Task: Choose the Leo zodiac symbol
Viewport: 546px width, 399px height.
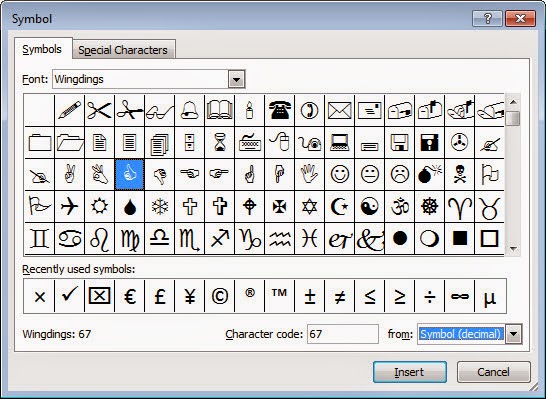Action: tap(100, 239)
